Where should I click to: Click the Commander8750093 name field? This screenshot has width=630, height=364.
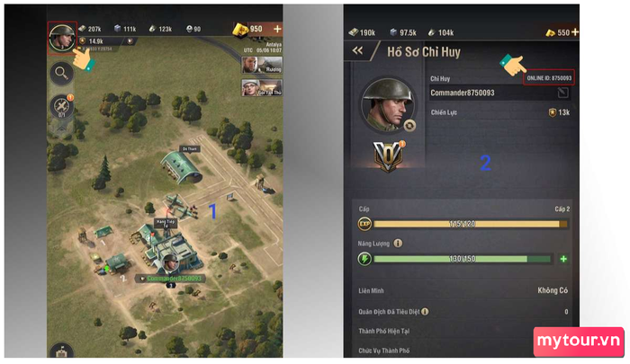[x=499, y=93]
